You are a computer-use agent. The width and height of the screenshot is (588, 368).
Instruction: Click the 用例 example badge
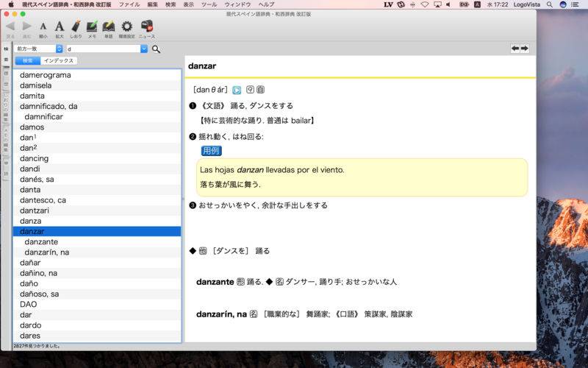click(211, 151)
